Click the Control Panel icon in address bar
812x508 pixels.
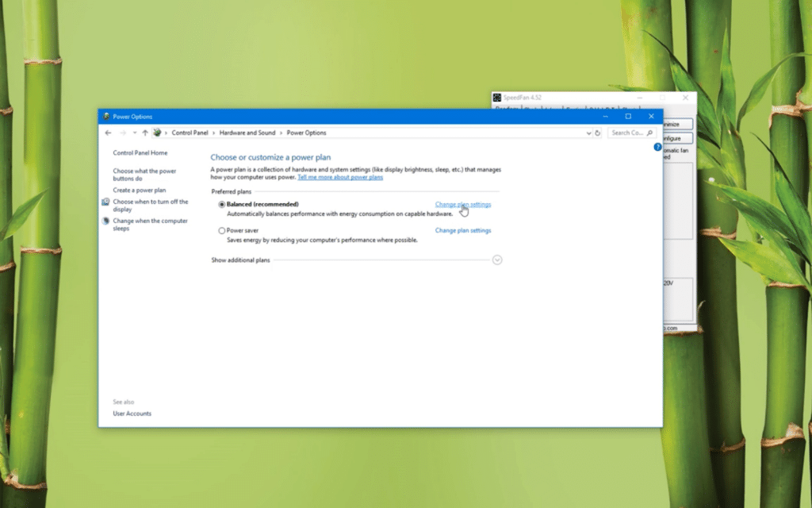(157, 133)
